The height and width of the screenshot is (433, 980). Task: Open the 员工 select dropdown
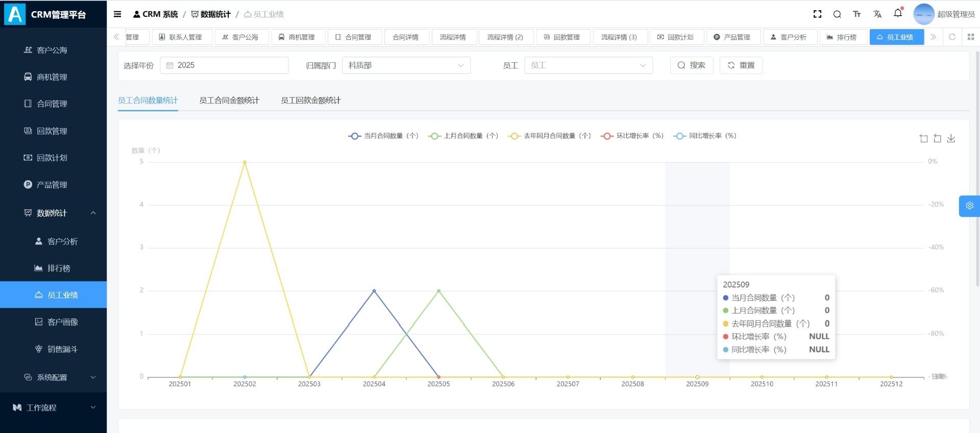(x=588, y=65)
